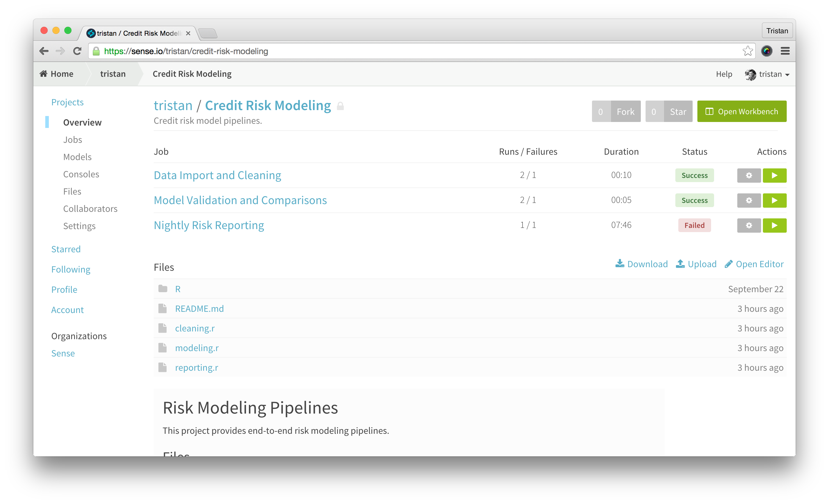
Task: Open the Nightly Risk Reporting job
Action: pyautogui.click(x=209, y=225)
